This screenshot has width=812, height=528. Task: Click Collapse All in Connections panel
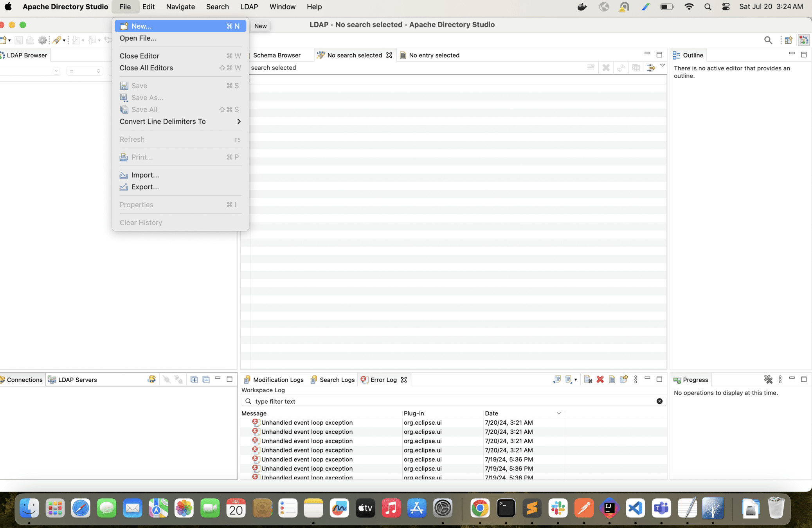(206, 379)
